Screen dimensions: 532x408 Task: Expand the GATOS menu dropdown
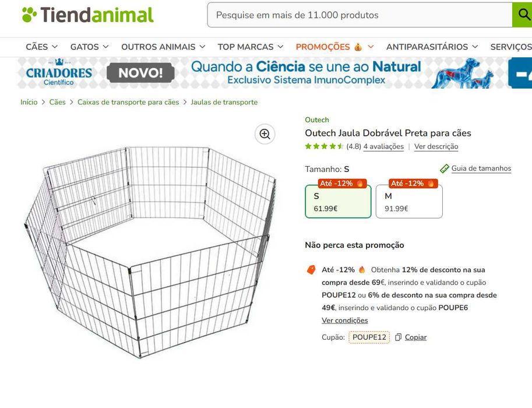(x=89, y=47)
